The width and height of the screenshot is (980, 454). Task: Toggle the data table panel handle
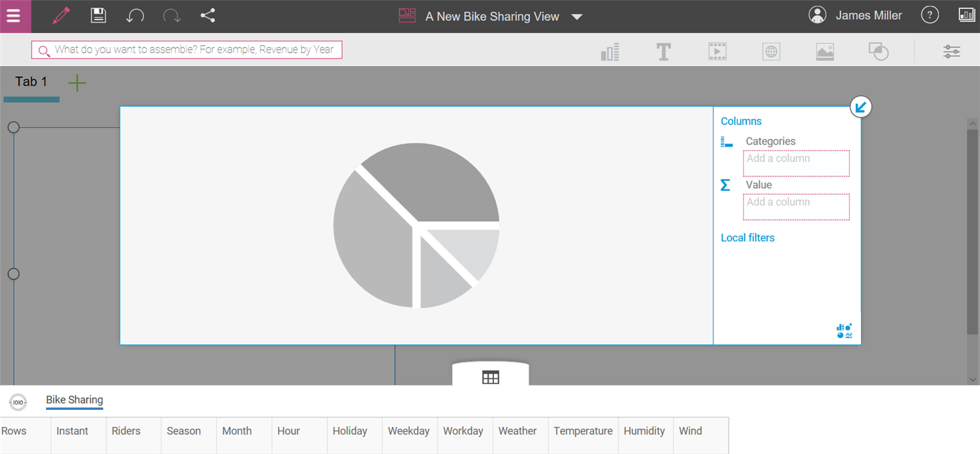coord(491,377)
